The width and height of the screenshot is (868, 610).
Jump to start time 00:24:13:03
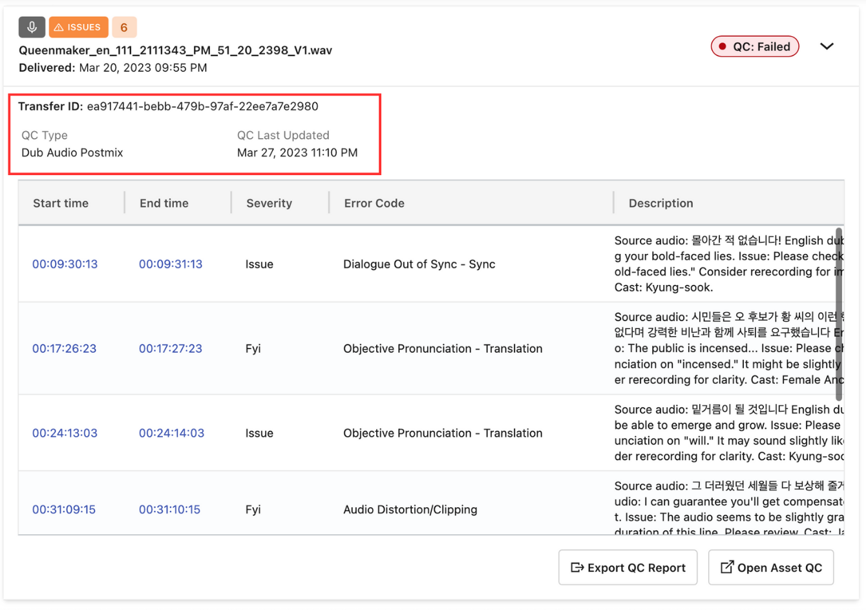click(x=65, y=433)
